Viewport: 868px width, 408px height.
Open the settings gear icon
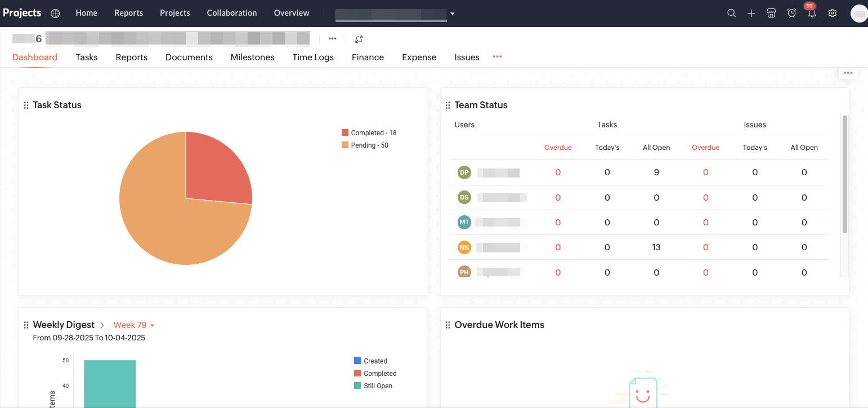833,13
